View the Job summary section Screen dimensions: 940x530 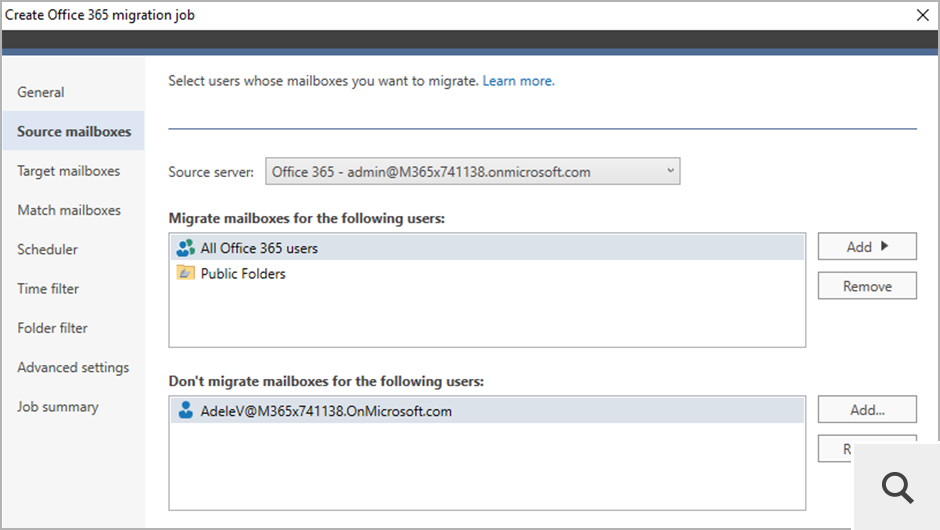coord(58,406)
